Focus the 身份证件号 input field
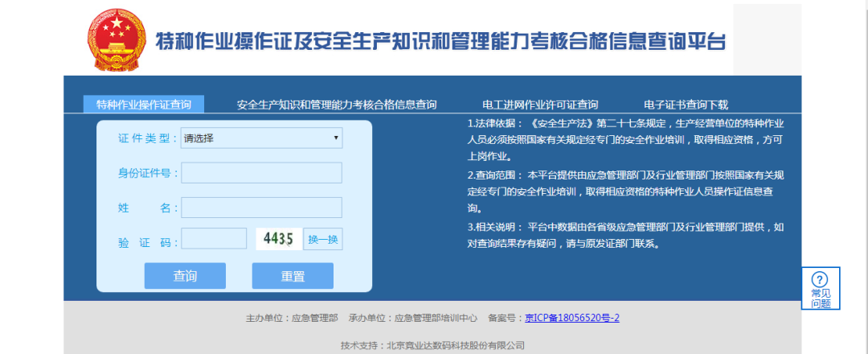Viewport: 868px width, 354px height. tap(262, 173)
